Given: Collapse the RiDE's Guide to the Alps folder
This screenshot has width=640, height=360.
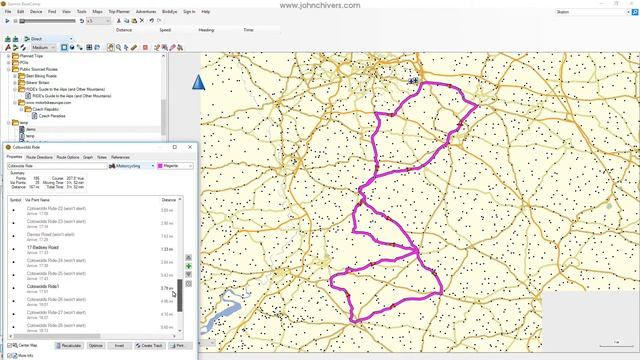Looking at the screenshot, I should (15, 89).
